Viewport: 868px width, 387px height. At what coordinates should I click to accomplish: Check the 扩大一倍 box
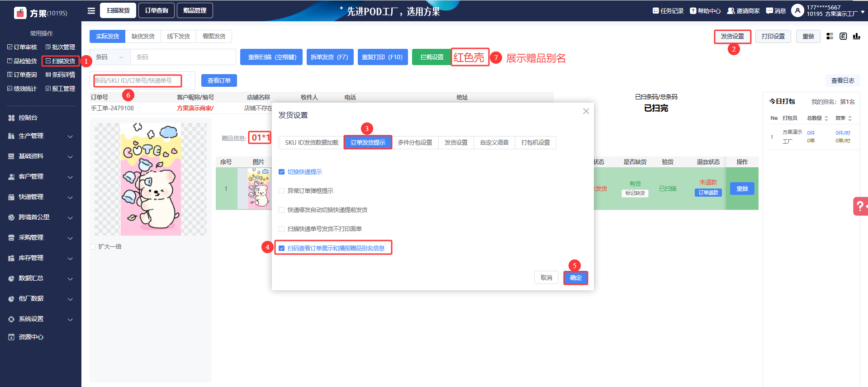(93, 246)
